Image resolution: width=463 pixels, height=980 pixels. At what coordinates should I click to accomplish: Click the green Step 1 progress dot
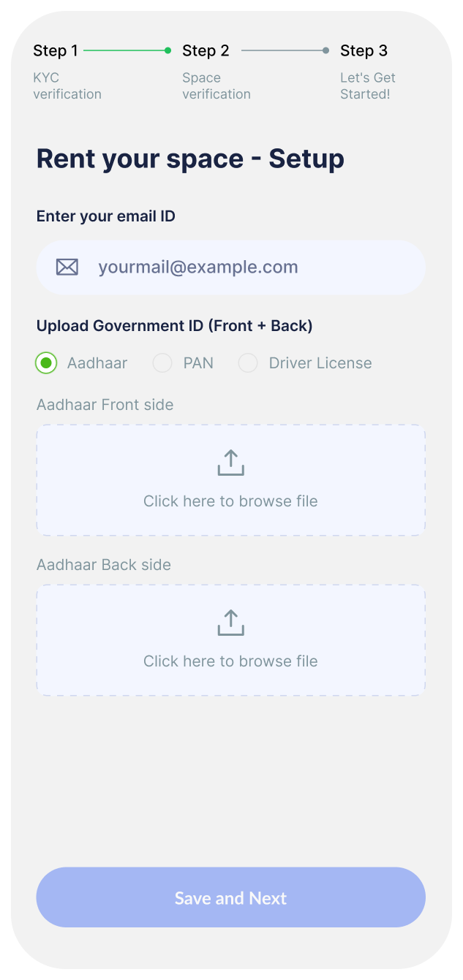pyautogui.click(x=168, y=50)
